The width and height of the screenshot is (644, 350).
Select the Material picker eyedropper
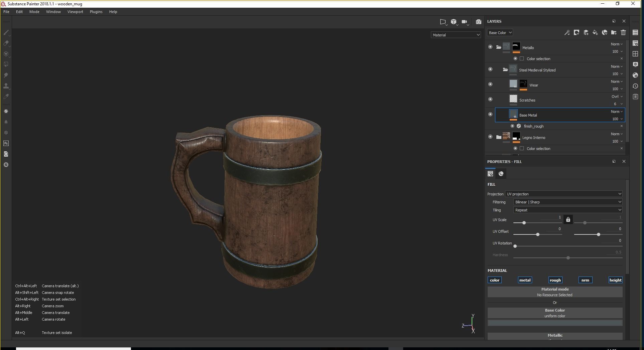6,97
